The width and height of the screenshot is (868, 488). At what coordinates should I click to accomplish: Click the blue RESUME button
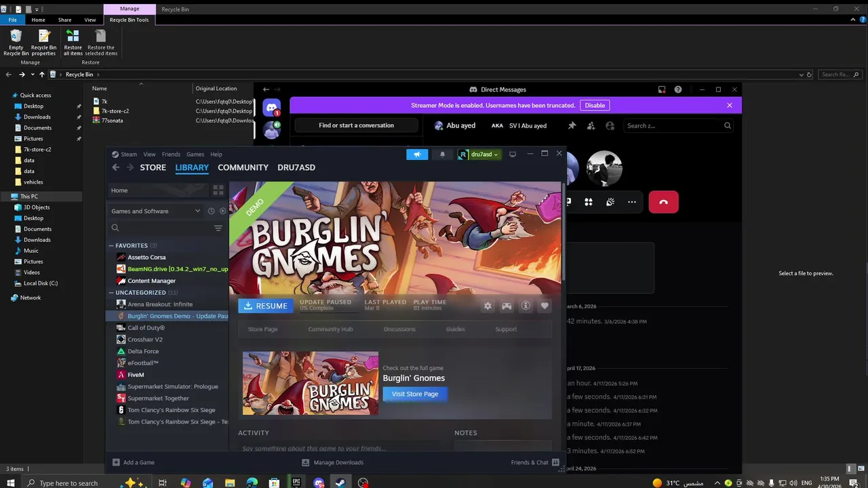[x=265, y=306]
